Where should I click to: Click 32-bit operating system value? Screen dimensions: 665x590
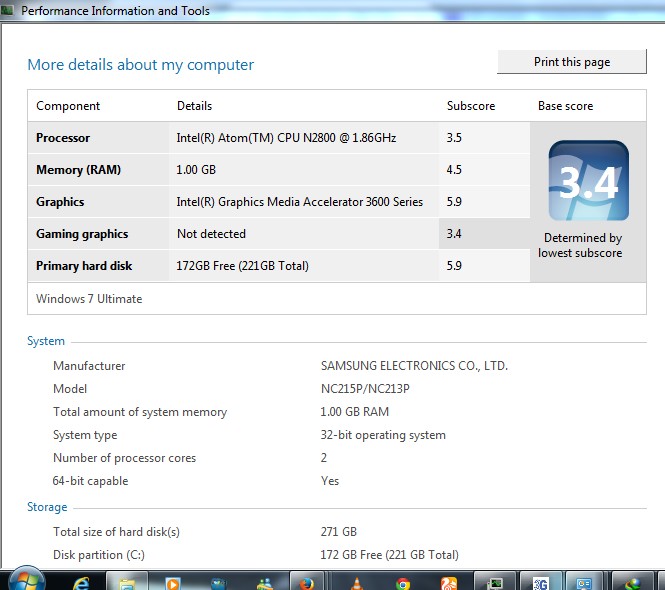click(383, 435)
